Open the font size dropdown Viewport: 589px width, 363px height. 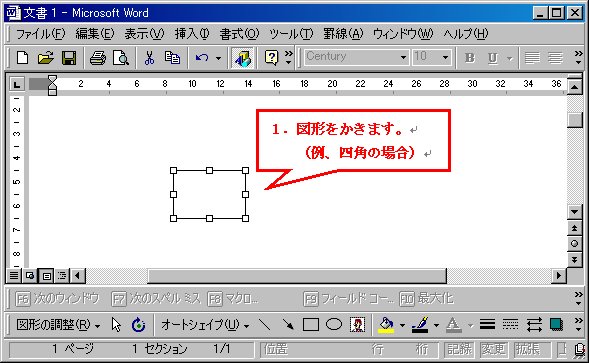(x=445, y=57)
